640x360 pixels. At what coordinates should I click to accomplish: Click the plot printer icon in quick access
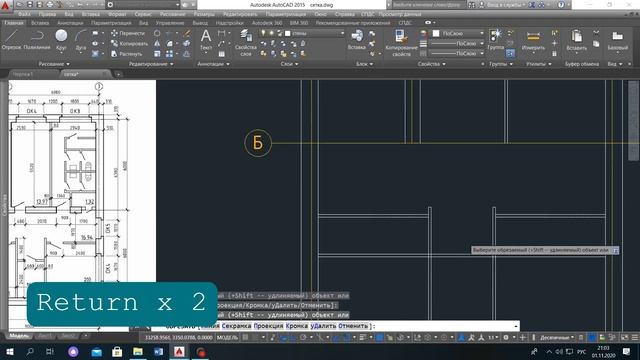50,5
